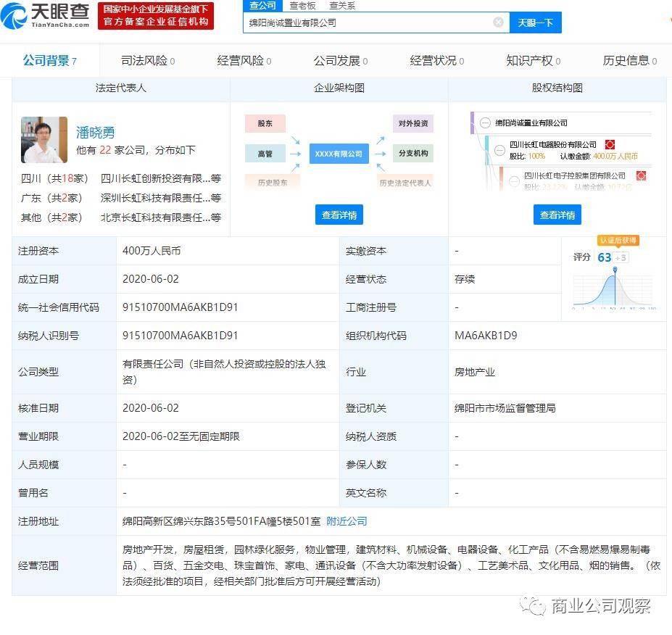Select the 高管 node in 企业架构图

point(265,153)
